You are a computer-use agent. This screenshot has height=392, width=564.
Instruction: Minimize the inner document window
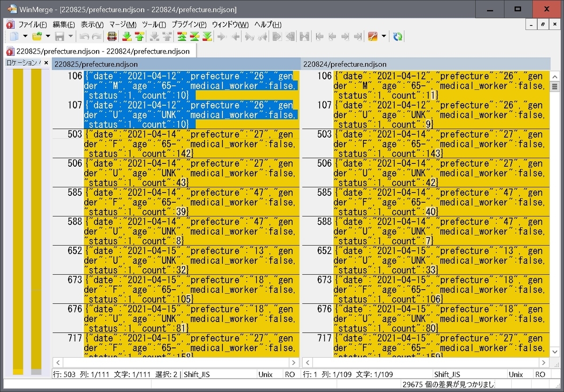[x=532, y=24]
